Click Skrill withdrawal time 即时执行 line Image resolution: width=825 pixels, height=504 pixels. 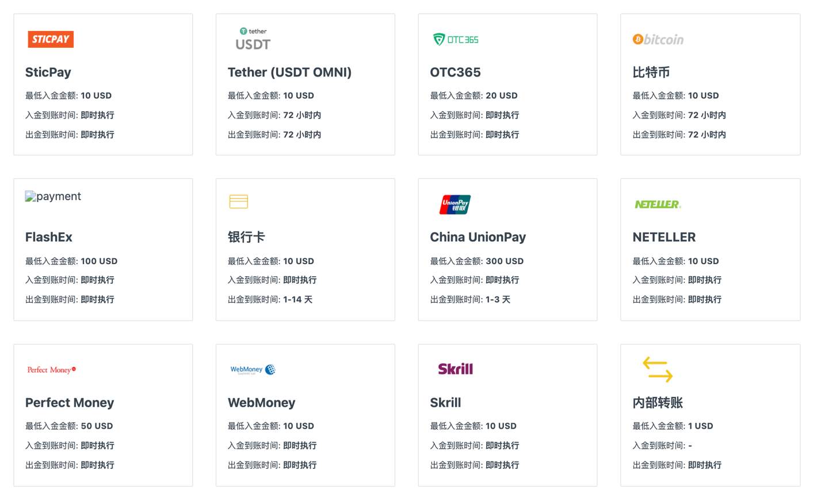point(474,465)
